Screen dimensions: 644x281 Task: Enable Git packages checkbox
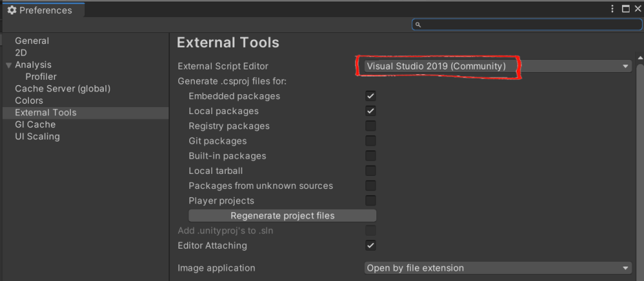[x=370, y=141]
